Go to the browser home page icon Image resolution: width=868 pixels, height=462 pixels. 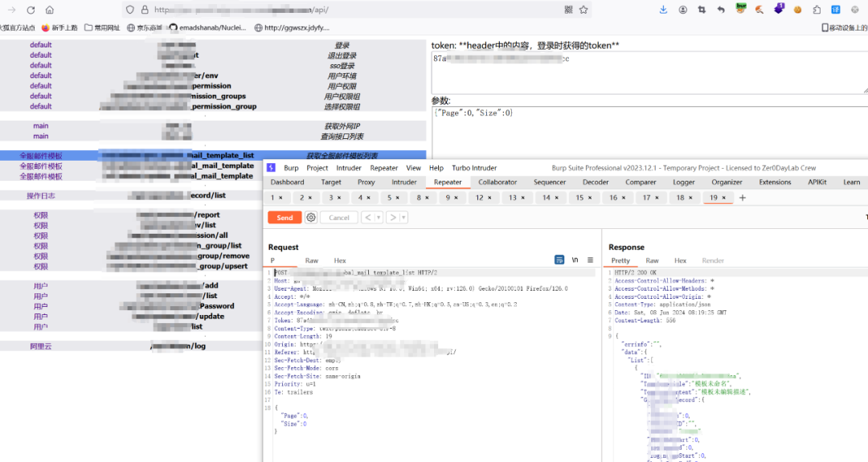coord(50,10)
